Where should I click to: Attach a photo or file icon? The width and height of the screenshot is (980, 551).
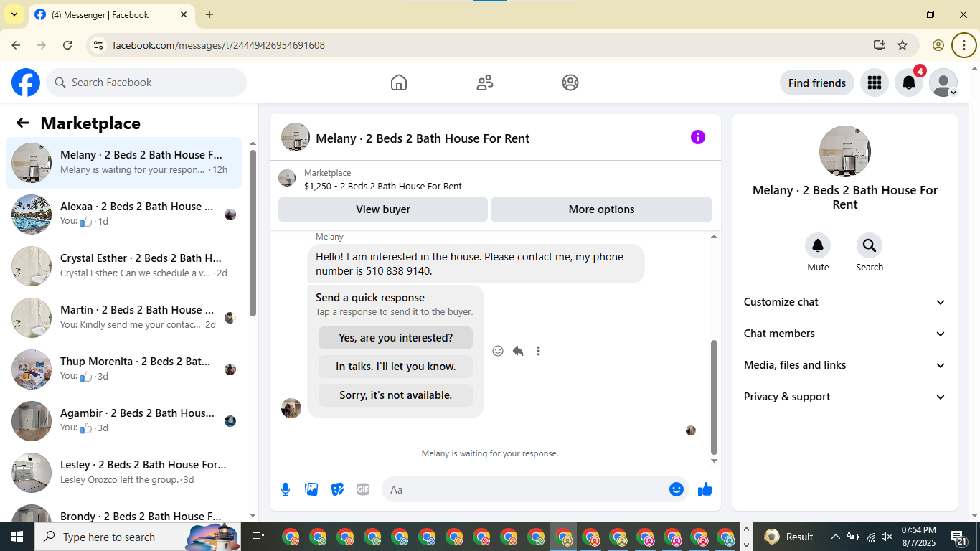pyautogui.click(x=311, y=489)
